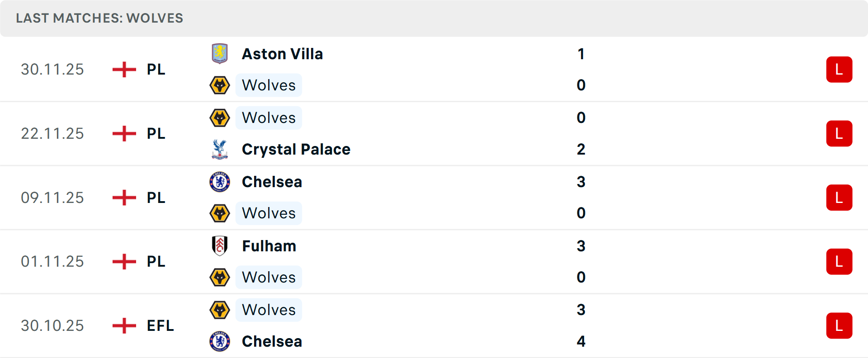Click the Fulham club crest

coord(220,246)
